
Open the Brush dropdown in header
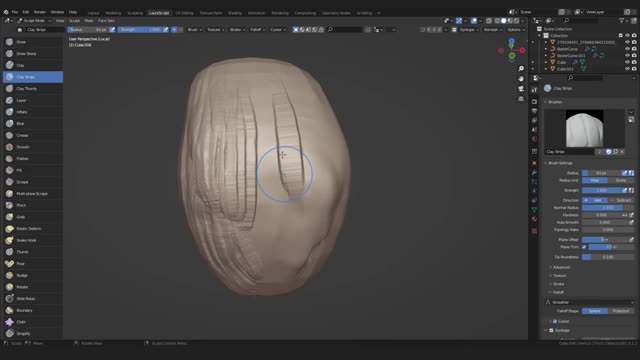[x=194, y=30]
